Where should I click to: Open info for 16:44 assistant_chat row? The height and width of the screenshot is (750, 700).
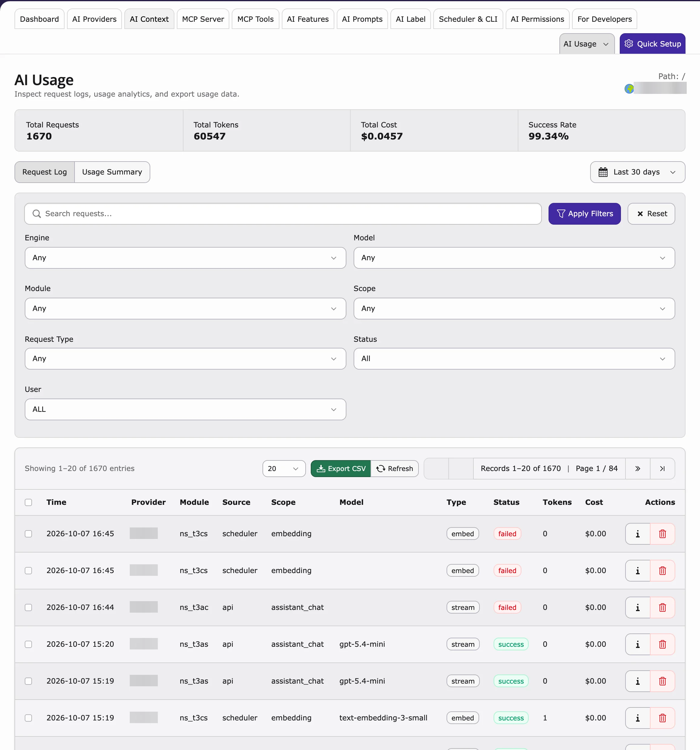click(638, 607)
